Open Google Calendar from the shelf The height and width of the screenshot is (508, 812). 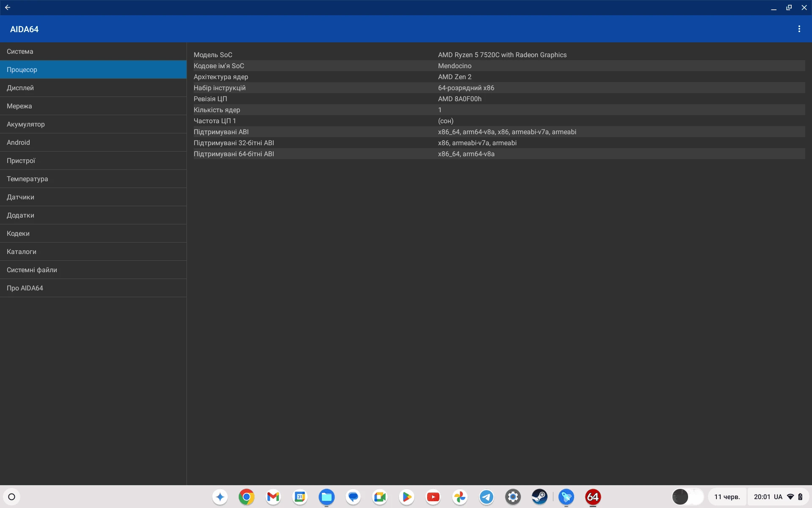coord(300,497)
